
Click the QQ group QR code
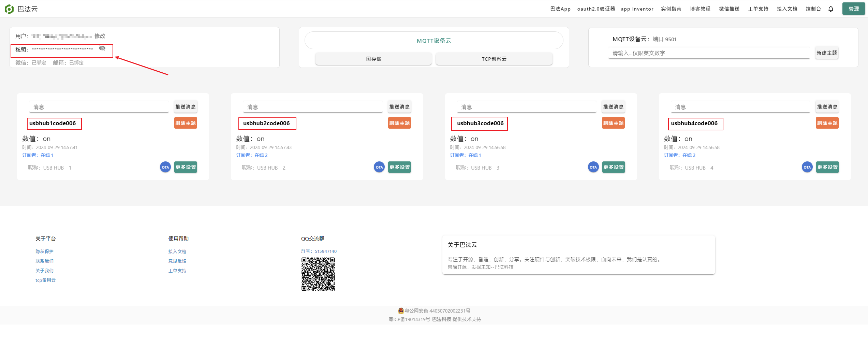(318, 274)
